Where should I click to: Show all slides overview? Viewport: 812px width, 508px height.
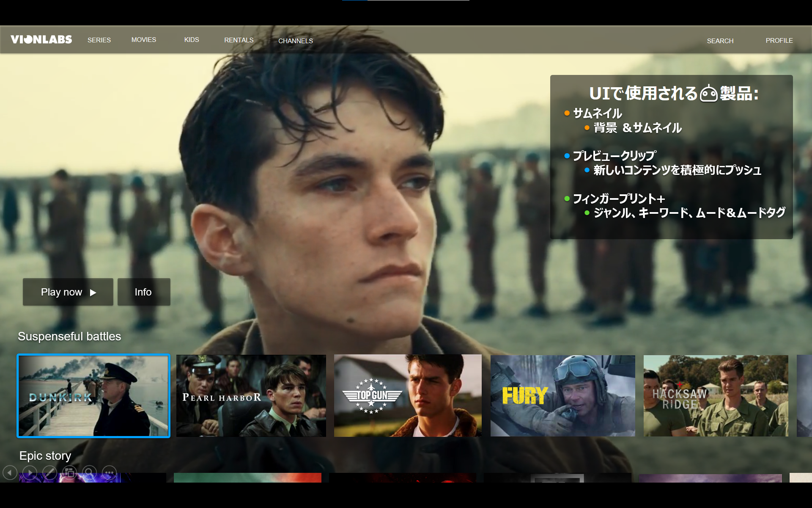point(69,472)
